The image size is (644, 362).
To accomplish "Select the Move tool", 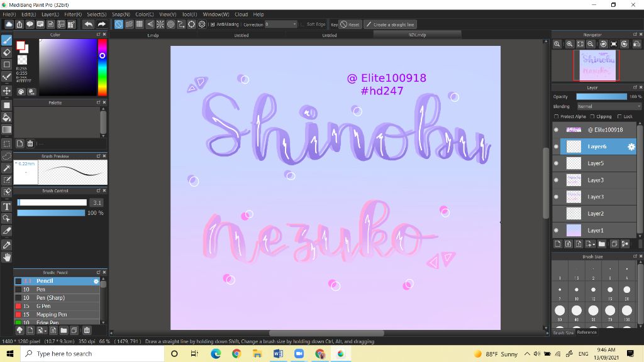I will [x=6, y=90].
